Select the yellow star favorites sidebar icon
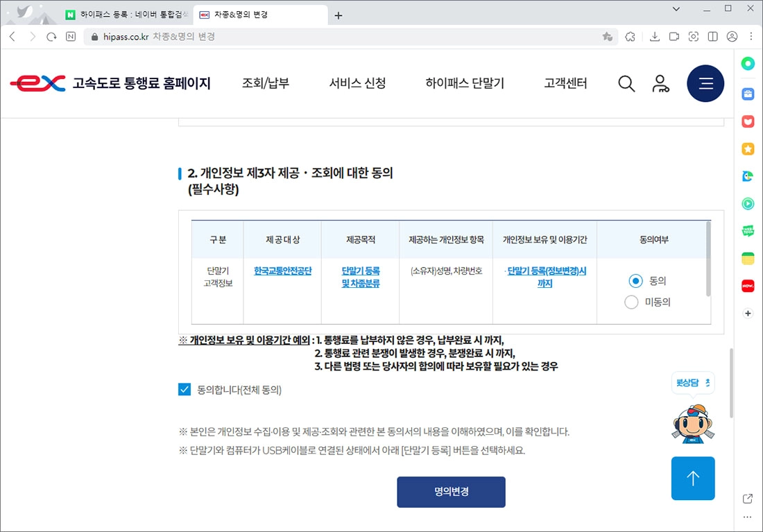763x532 pixels. [747, 148]
